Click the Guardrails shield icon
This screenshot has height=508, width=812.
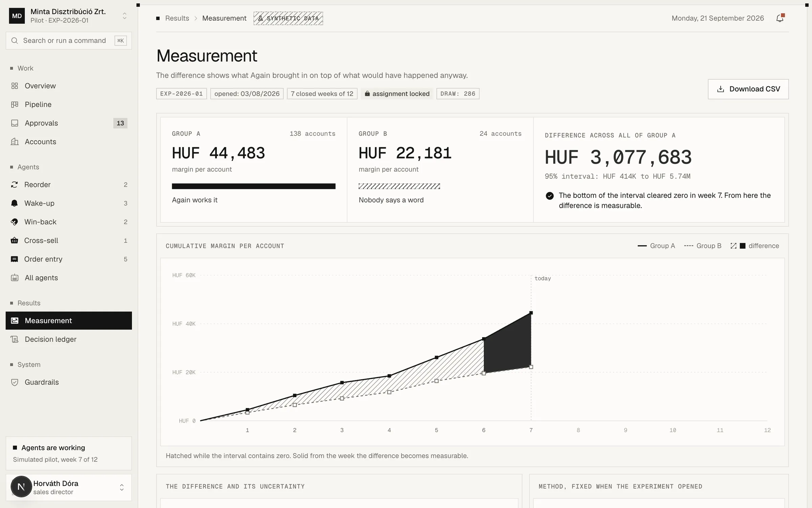pos(15,382)
